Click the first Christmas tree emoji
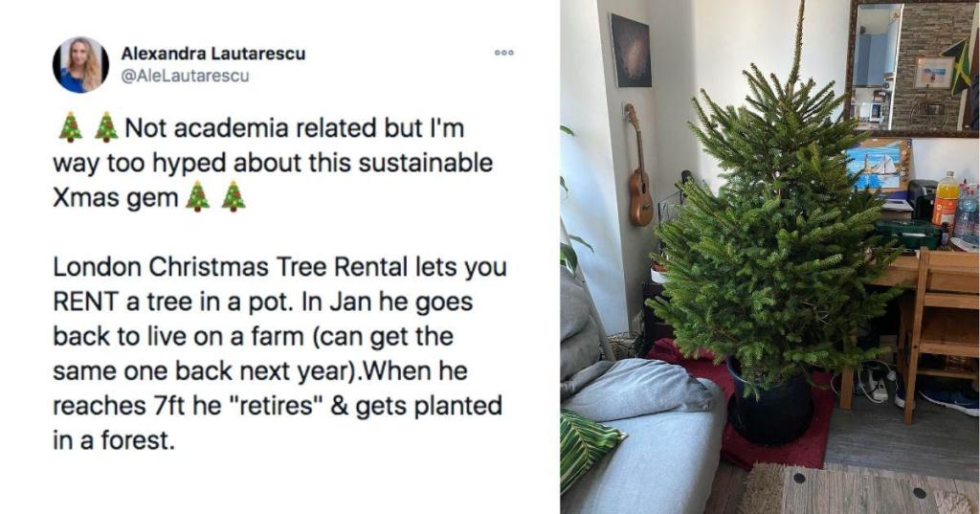980x514 pixels. coord(70,127)
